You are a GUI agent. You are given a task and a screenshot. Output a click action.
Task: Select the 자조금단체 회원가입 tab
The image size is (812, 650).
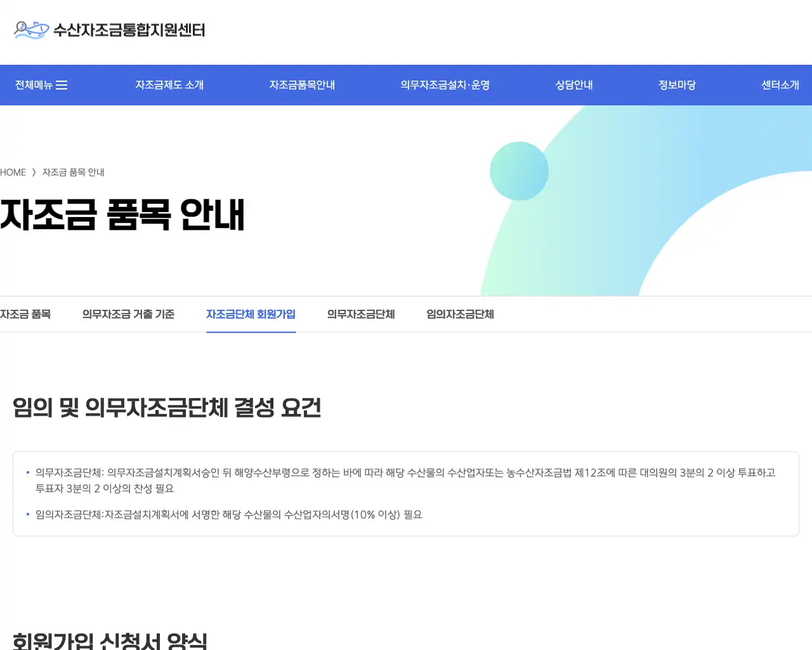251,314
